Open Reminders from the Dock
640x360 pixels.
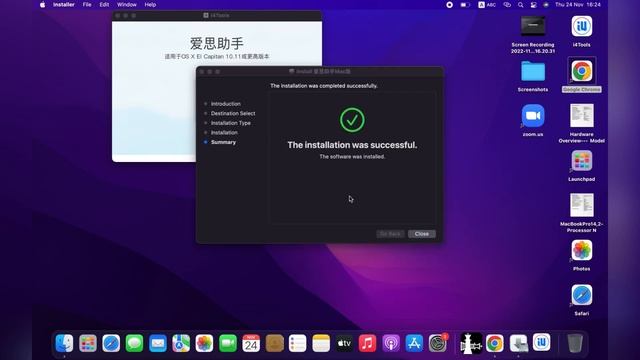tap(298, 343)
